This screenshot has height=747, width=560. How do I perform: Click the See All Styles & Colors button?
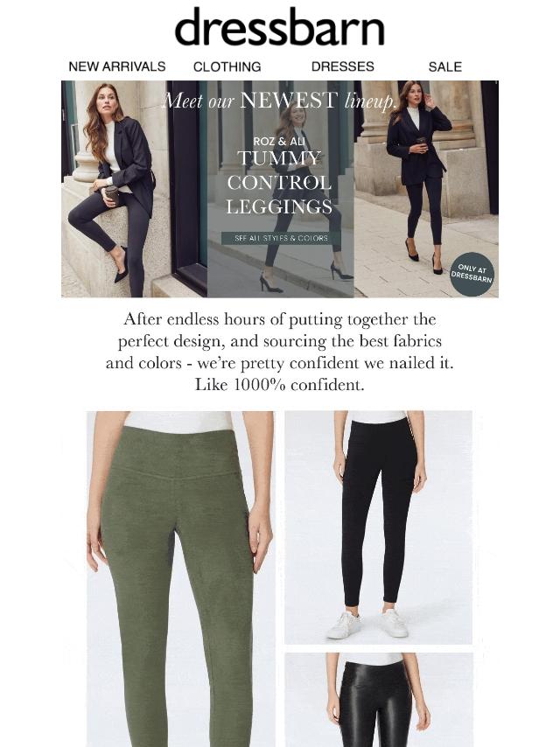point(281,238)
